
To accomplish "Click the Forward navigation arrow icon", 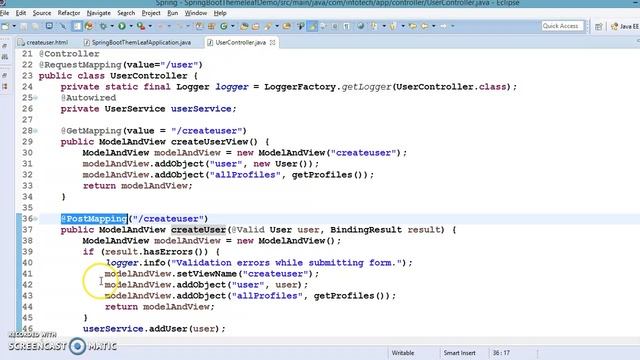I will click(x=443, y=26).
